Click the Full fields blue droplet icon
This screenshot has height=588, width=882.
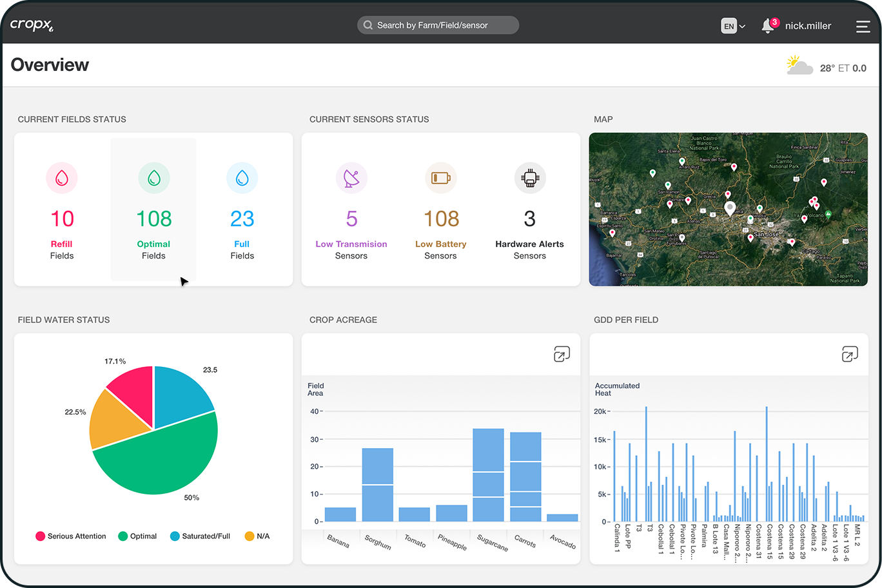[242, 178]
